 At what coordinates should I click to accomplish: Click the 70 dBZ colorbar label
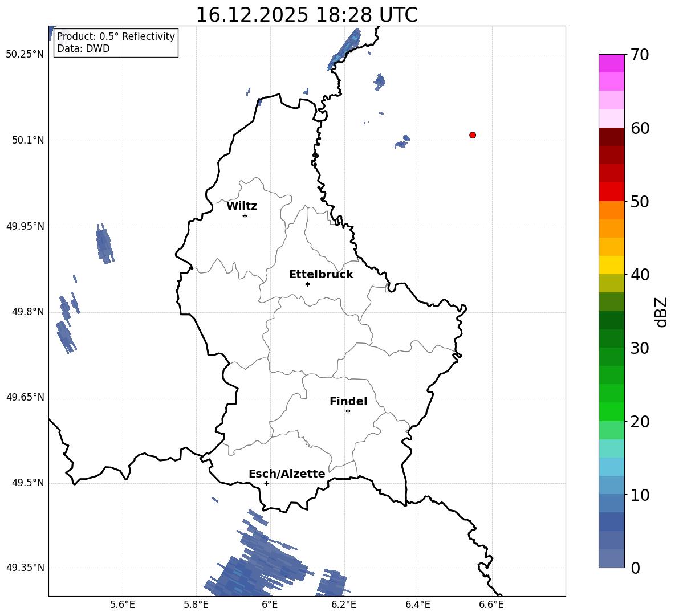[x=640, y=55]
